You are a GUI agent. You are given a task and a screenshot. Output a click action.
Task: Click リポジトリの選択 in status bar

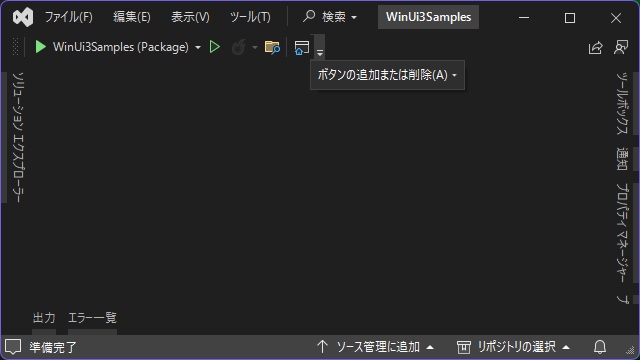pos(516,347)
